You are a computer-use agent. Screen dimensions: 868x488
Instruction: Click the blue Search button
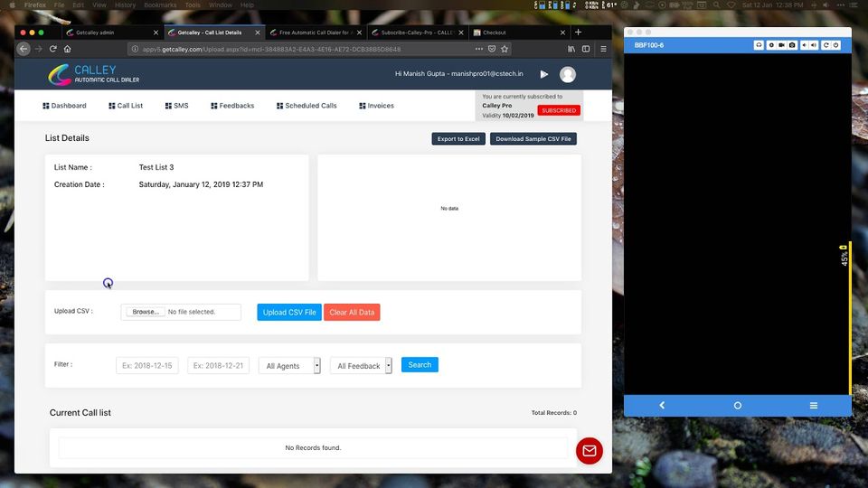click(420, 364)
